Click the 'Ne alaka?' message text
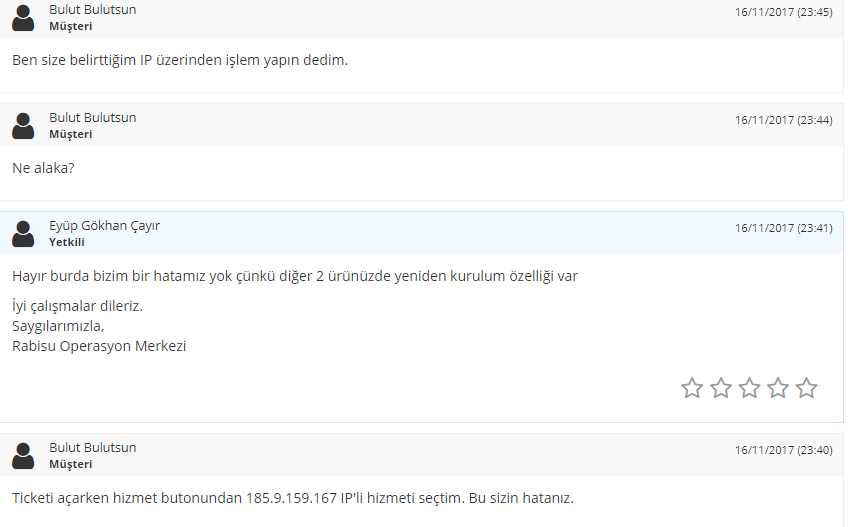 (43, 168)
